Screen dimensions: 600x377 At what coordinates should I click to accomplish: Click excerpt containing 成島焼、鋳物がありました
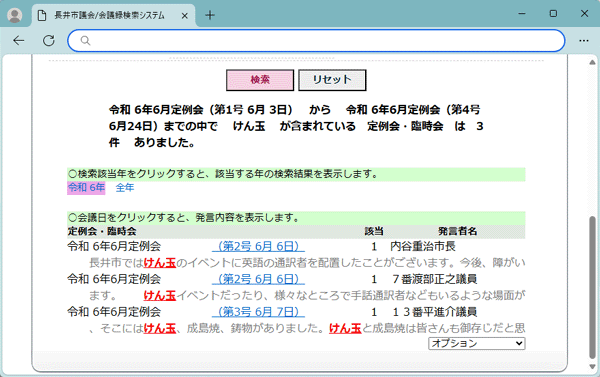(307, 328)
